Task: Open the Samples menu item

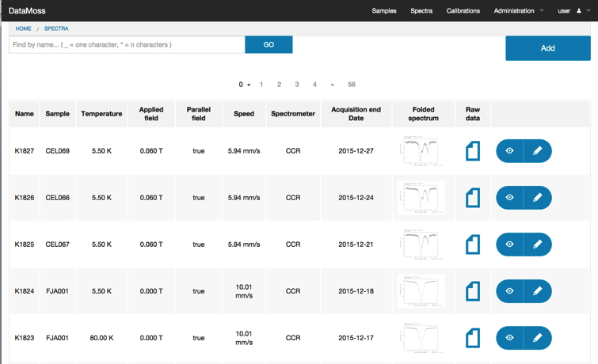Action: click(x=384, y=11)
